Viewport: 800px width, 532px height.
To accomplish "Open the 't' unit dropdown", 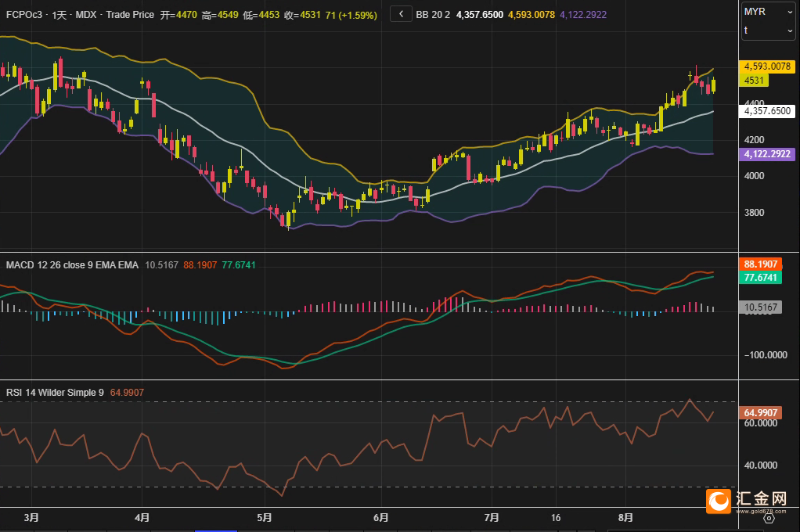I will (769, 31).
